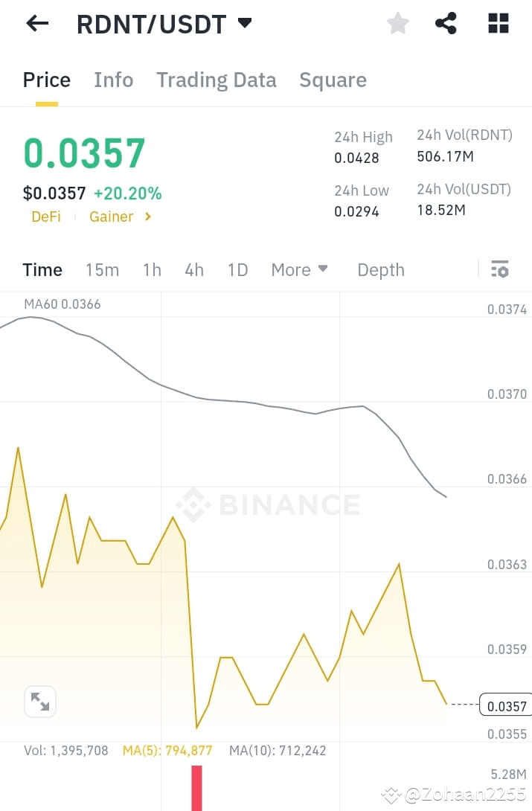
Task: Switch to the 15m timeframe
Action: click(102, 269)
